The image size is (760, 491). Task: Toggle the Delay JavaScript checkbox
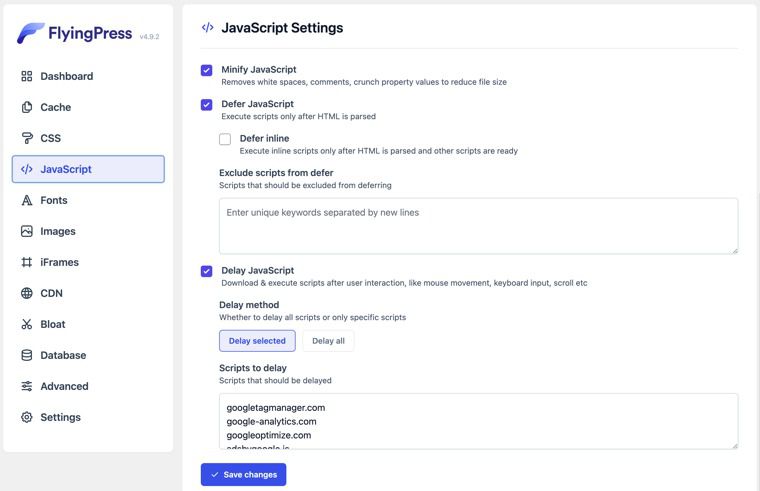[207, 271]
